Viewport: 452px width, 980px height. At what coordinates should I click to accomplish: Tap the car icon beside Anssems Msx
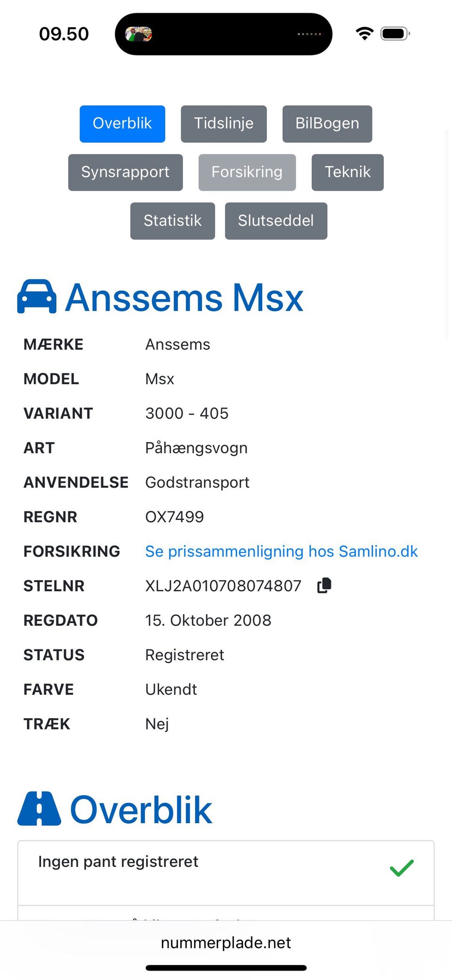click(x=37, y=297)
